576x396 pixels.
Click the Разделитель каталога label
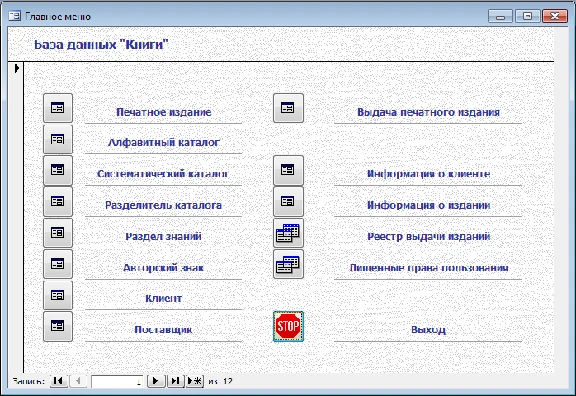click(x=163, y=205)
